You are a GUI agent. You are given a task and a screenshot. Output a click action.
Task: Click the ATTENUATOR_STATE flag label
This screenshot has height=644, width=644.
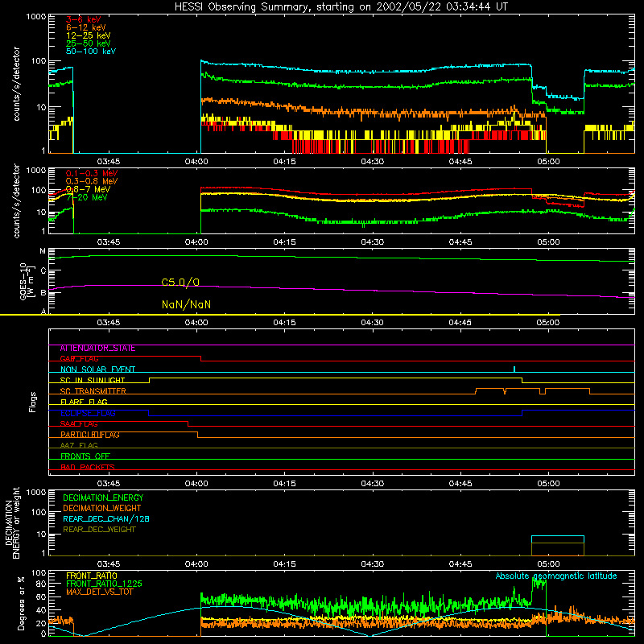click(97, 349)
